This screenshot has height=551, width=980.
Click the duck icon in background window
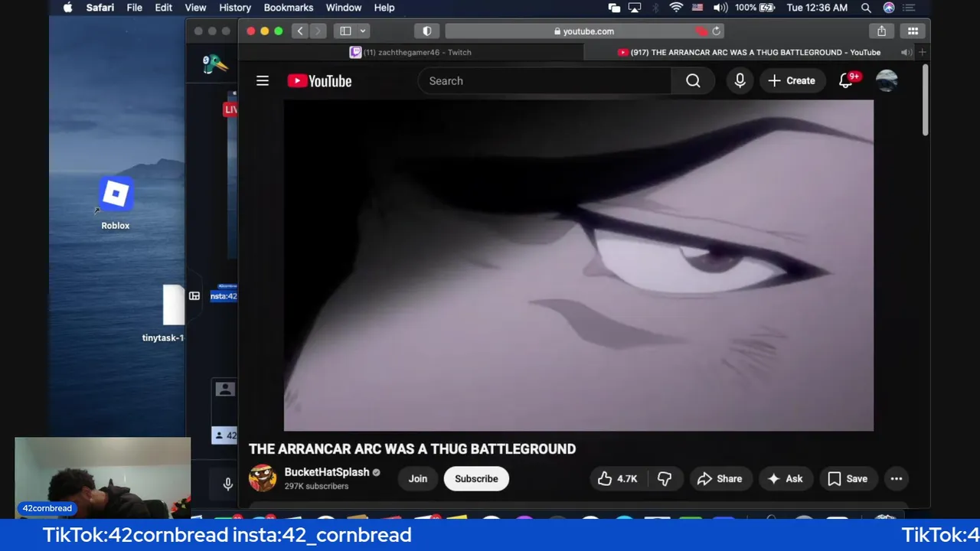214,65
